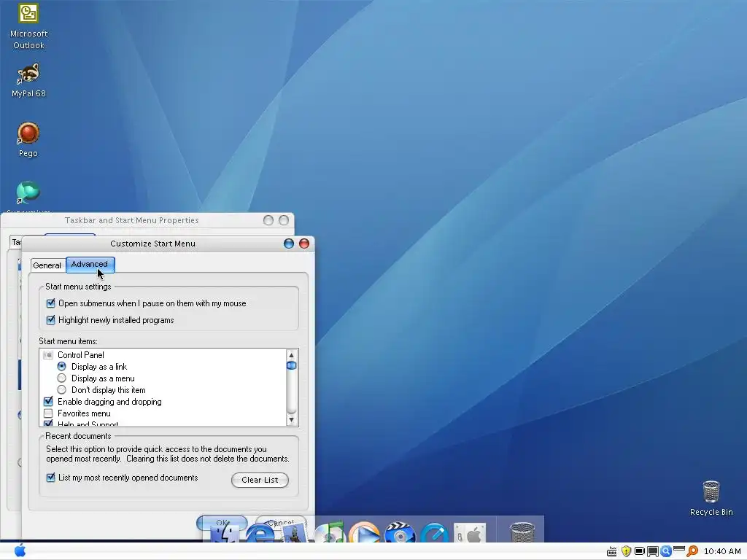
Task: Launch Finder from the dock
Action: 223,532
